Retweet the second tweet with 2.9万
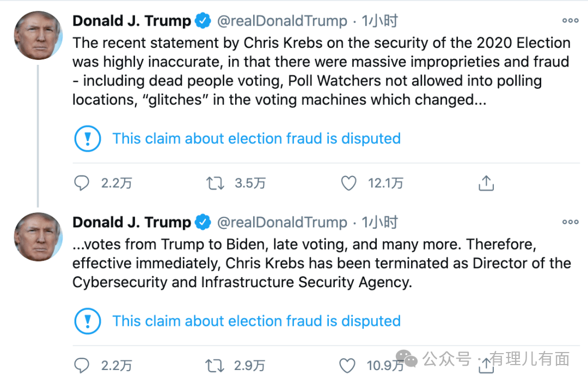 (x=215, y=366)
